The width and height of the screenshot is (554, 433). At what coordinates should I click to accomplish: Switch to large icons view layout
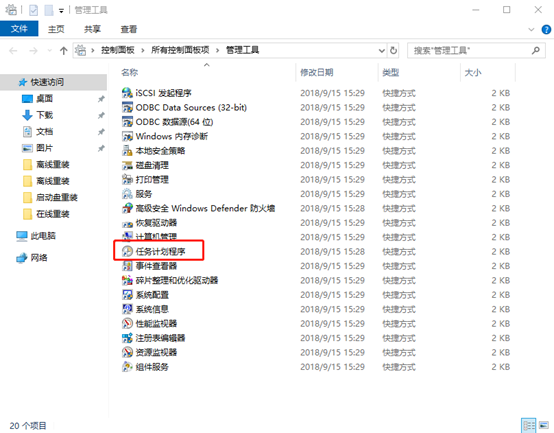point(543,426)
